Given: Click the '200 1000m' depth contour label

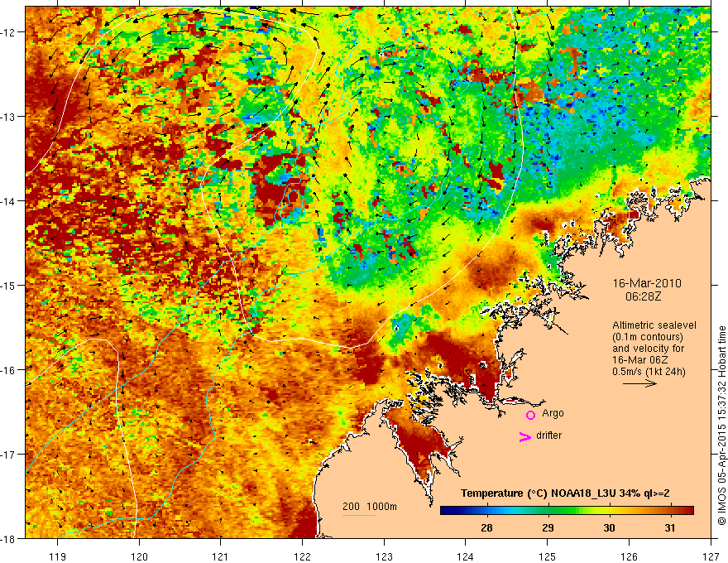Looking at the screenshot, I should tap(370, 507).
